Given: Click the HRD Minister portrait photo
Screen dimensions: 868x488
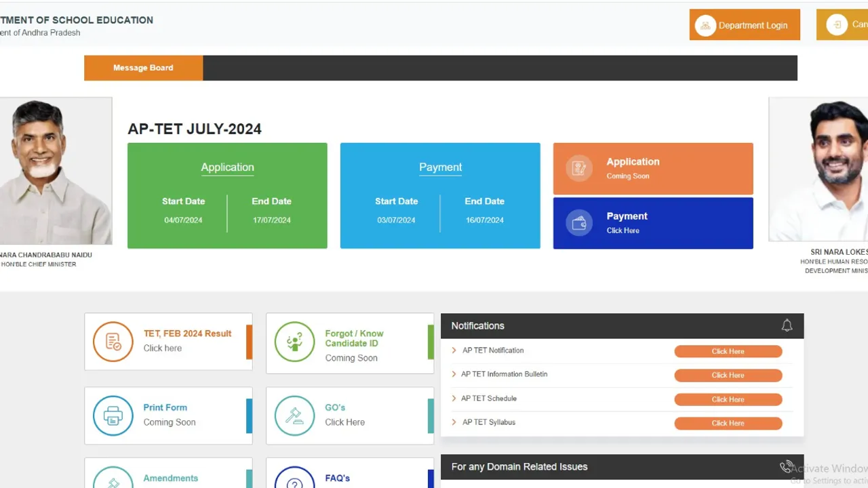Looking at the screenshot, I should 818,169.
